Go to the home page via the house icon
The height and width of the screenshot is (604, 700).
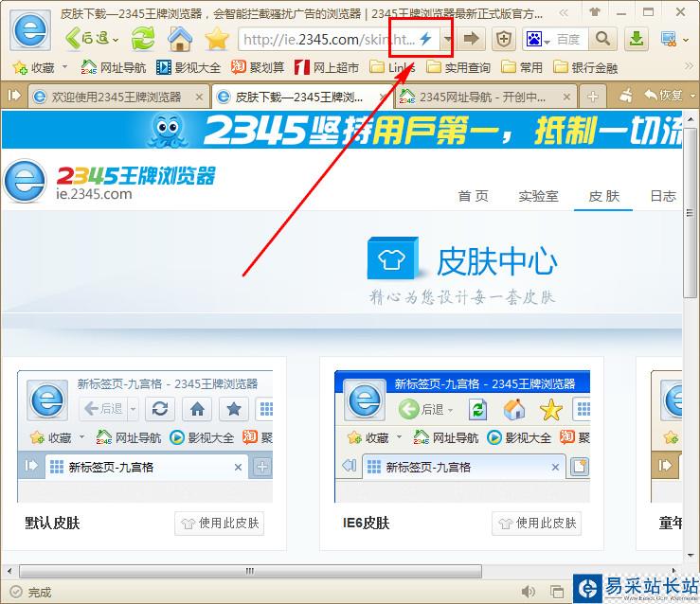[x=180, y=39]
